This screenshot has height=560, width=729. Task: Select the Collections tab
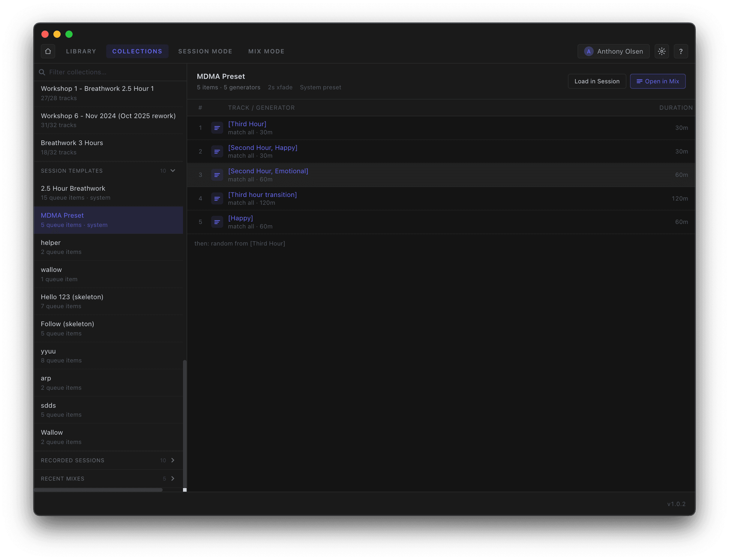point(137,51)
